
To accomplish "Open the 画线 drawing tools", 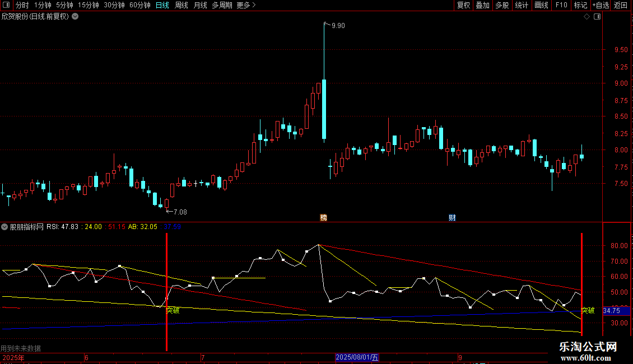I will 541,5.
